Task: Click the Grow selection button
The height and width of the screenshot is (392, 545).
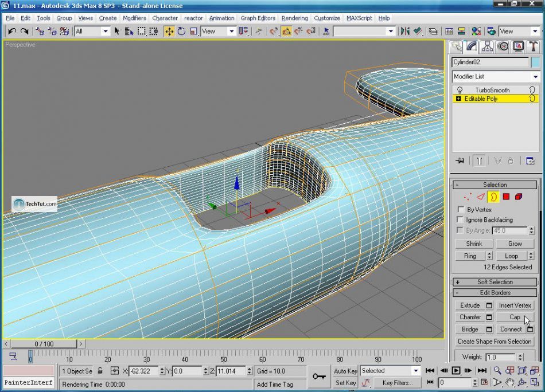Action: pyautogui.click(x=515, y=244)
